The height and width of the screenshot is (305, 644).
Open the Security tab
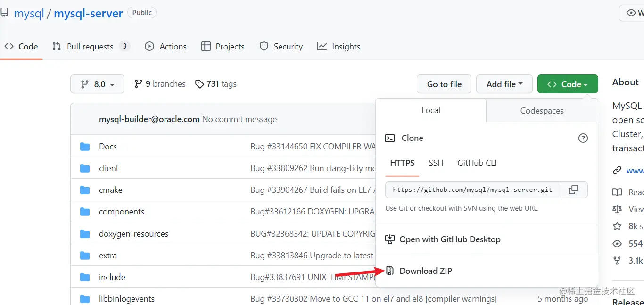tap(281, 47)
